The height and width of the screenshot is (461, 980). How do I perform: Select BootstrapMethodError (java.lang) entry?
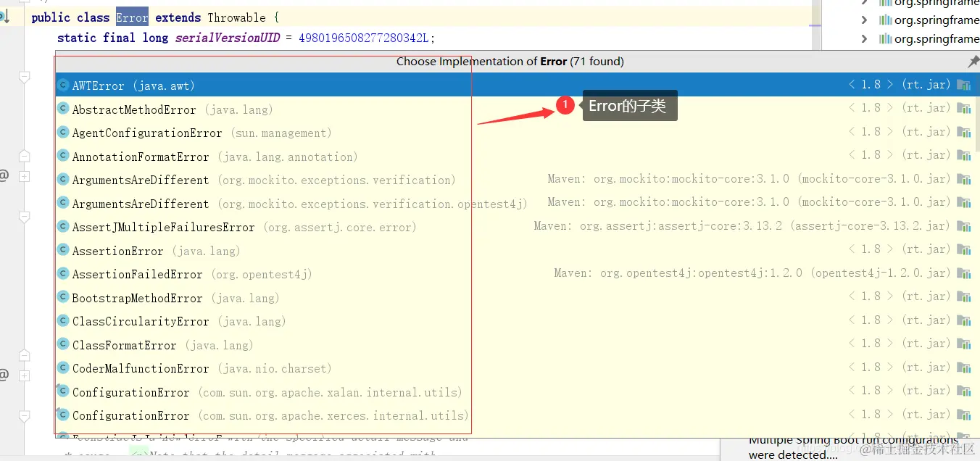pyautogui.click(x=514, y=297)
